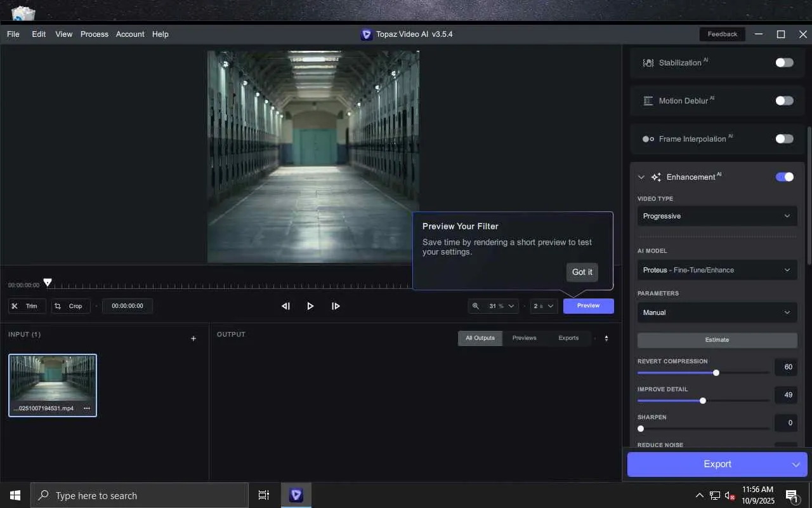Expand the Export options arrow
The width and height of the screenshot is (812, 508).
pos(796,465)
